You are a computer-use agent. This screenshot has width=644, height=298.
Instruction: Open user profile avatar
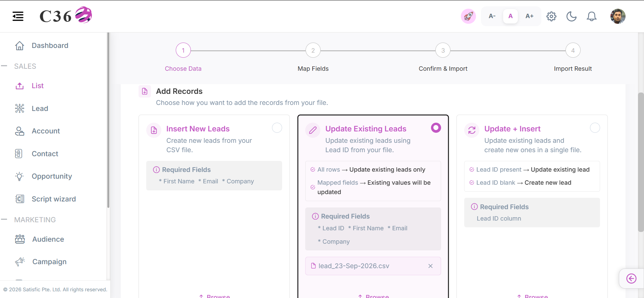click(618, 16)
